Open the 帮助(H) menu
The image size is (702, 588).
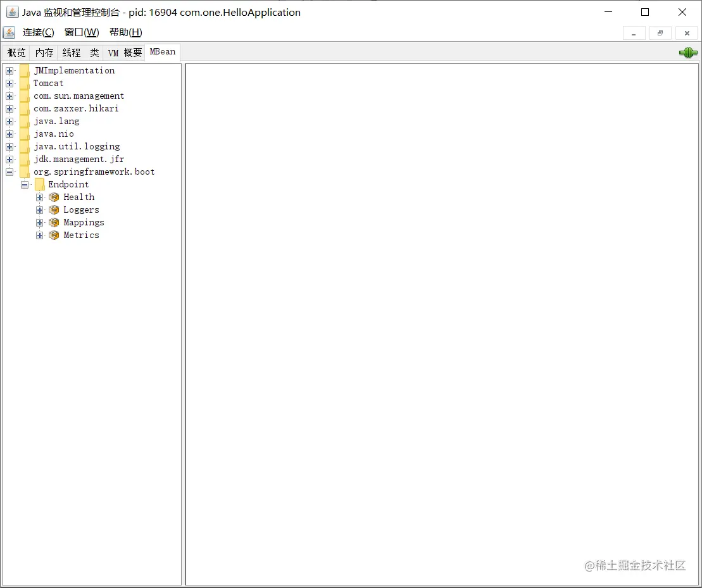(x=126, y=32)
